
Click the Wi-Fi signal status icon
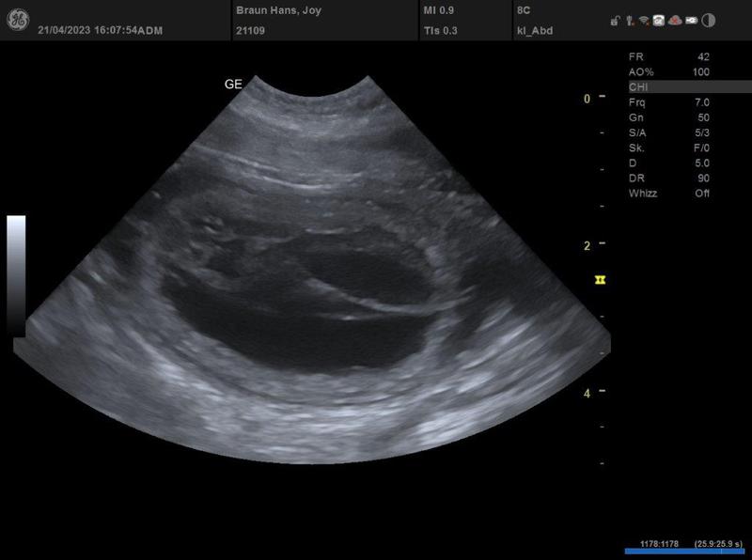[x=644, y=20]
